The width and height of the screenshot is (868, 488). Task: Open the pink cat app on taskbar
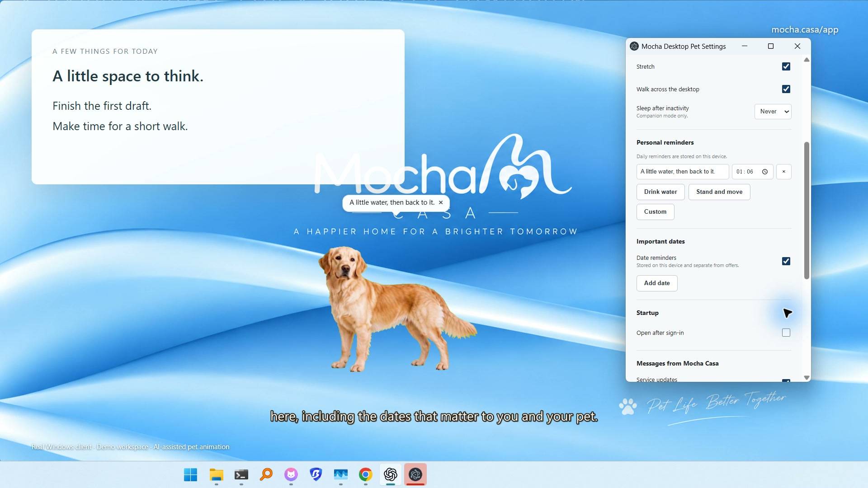click(x=291, y=474)
